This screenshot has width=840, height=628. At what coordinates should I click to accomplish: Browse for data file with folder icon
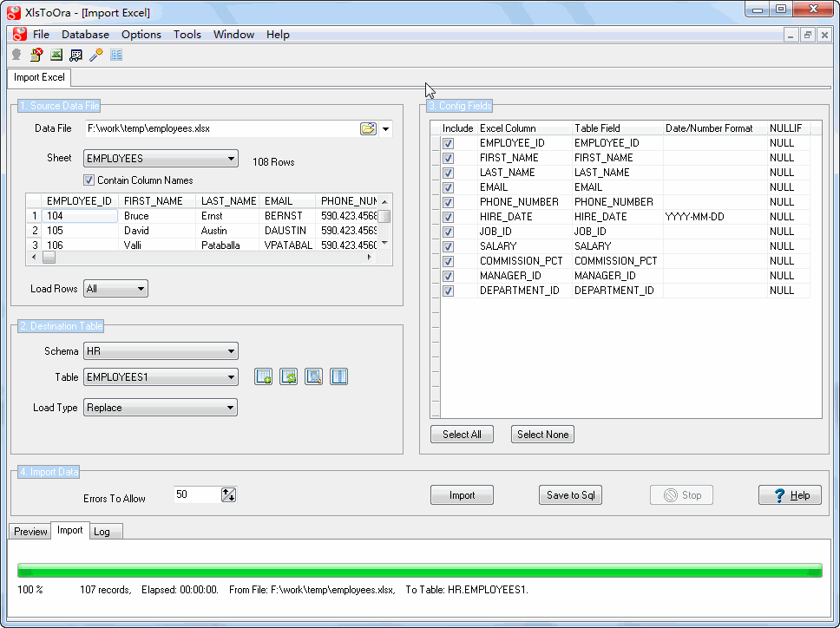(x=368, y=128)
